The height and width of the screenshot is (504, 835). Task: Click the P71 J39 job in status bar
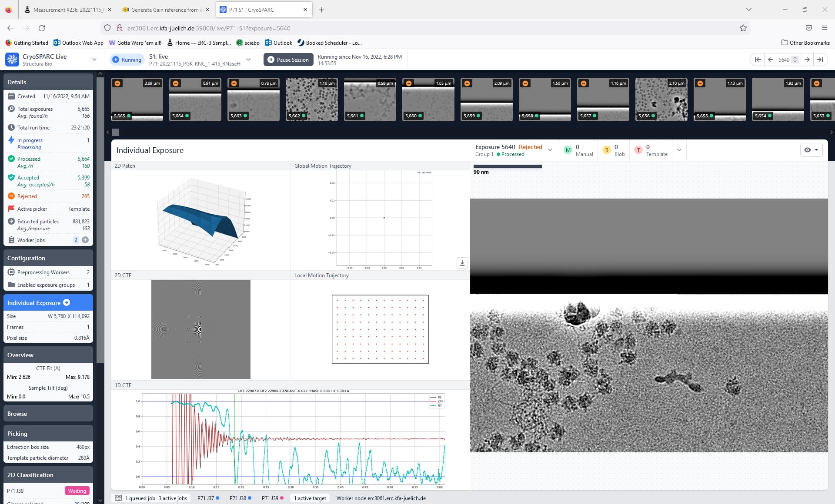point(273,498)
